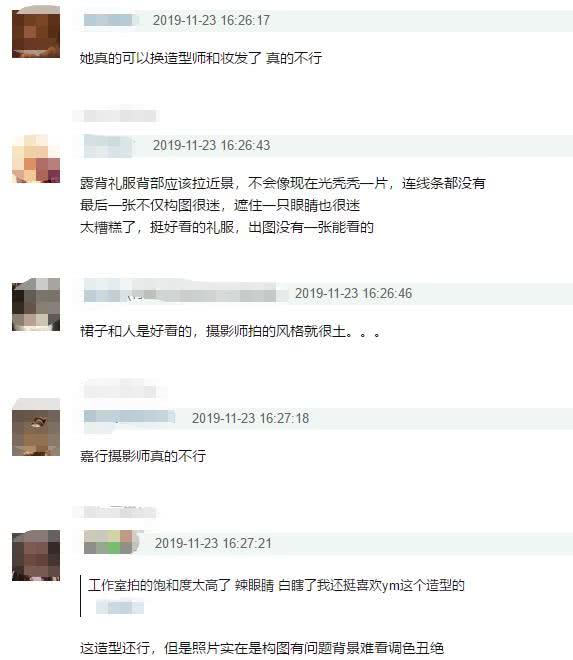Click timestamp 2019-11-23 16:27:21

tap(213, 543)
